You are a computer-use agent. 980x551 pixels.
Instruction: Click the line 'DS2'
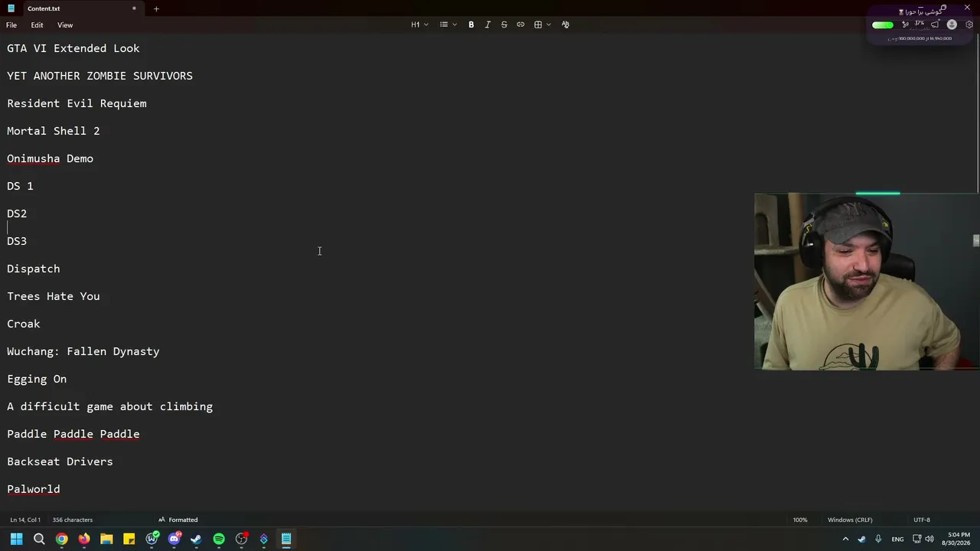tap(17, 214)
